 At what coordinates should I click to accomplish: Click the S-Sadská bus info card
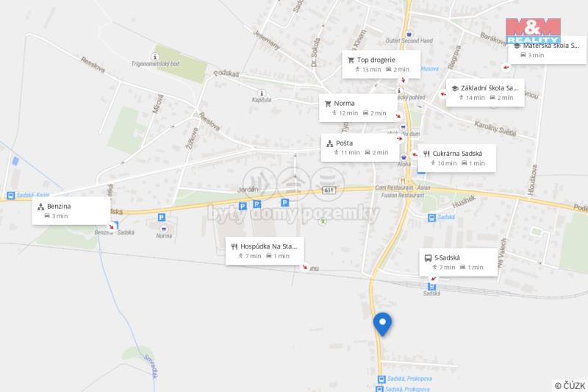(458, 263)
